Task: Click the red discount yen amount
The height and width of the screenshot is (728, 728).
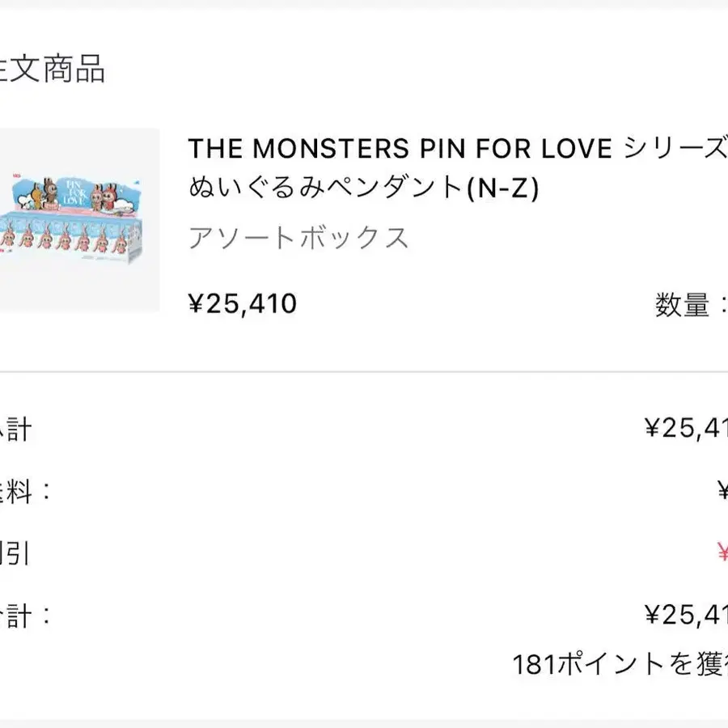Action: click(x=722, y=553)
